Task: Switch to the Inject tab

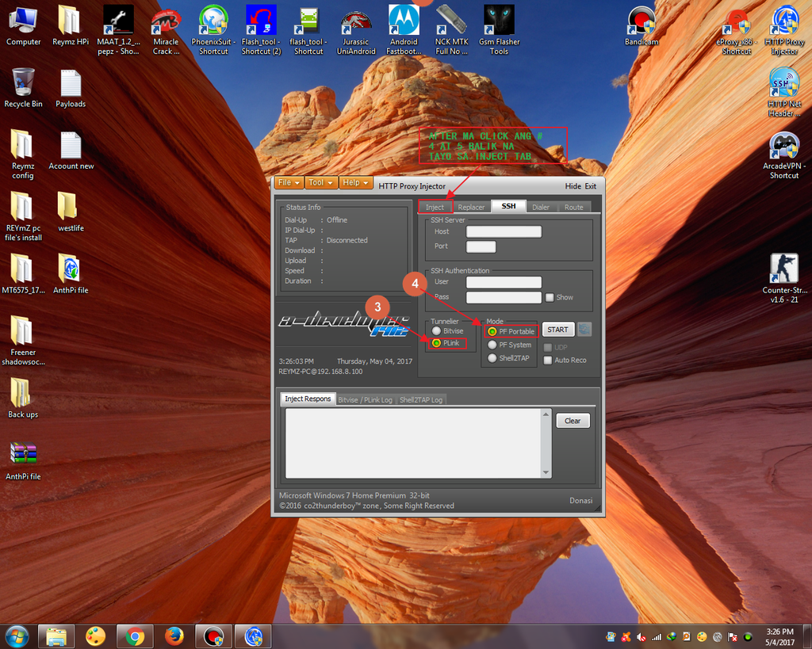Action: [x=435, y=207]
